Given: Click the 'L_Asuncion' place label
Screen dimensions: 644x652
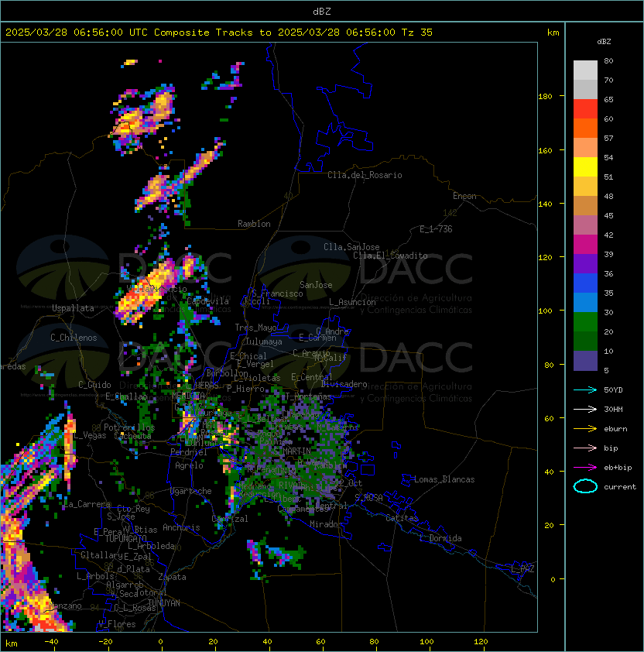Looking at the screenshot, I should pos(352,302).
